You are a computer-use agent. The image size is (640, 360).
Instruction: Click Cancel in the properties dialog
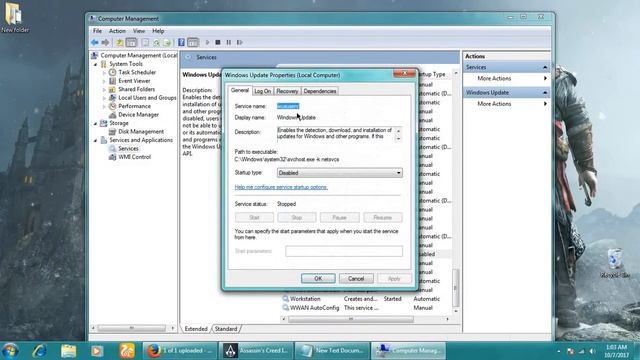click(356, 278)
